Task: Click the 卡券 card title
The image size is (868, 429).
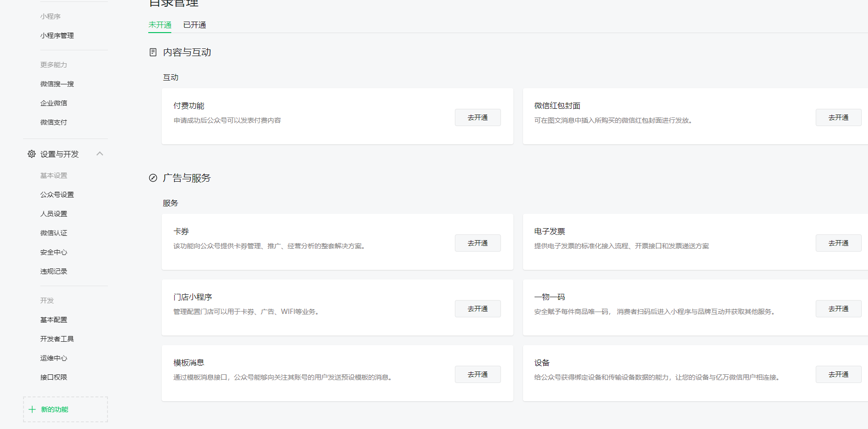Action: (x=181, y=231)
